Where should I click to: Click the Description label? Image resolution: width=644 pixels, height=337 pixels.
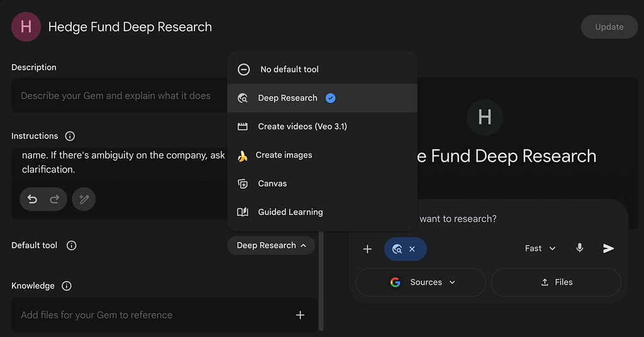[34, 67]
